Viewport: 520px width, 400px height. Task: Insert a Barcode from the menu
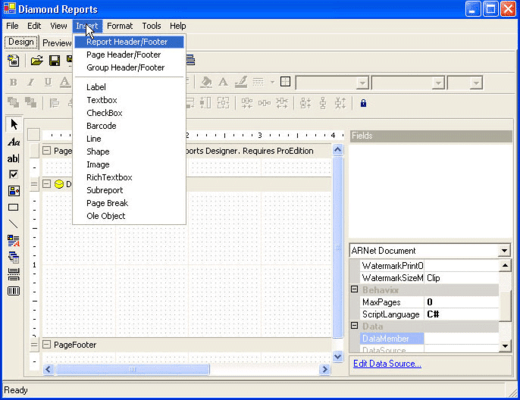pos(129,126)
